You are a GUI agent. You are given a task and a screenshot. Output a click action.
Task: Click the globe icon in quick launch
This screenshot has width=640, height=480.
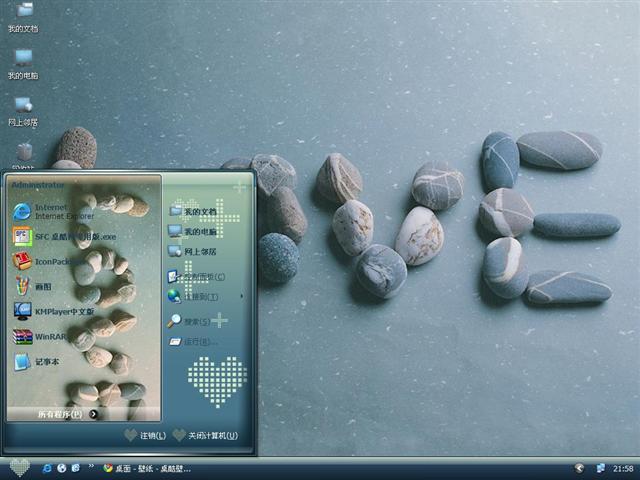62,468
